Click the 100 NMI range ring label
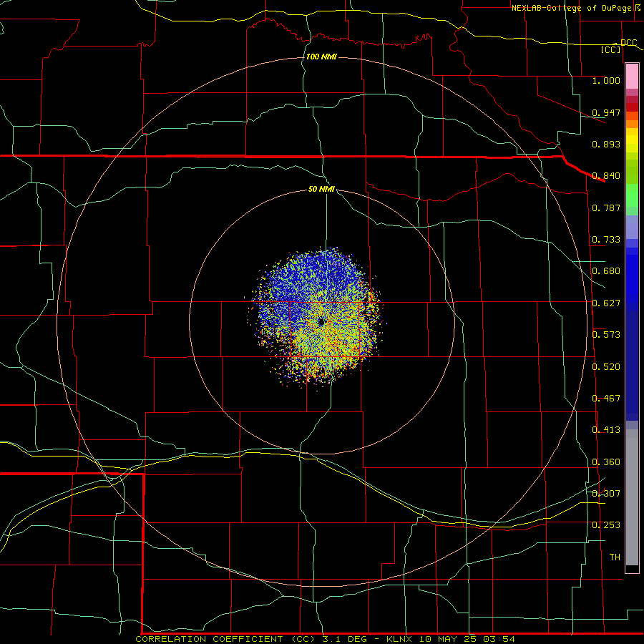This screenshot has width=644, height=644. pos(321,57)
